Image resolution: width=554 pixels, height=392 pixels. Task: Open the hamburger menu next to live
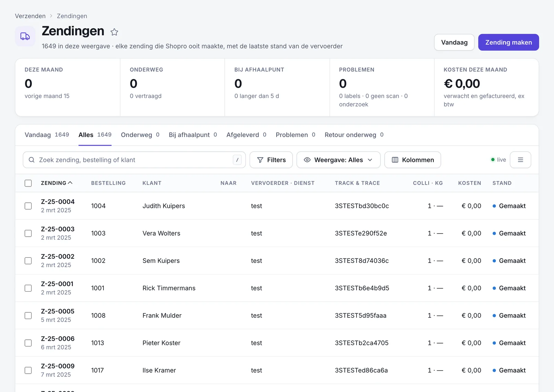click(x=520, y=160)
